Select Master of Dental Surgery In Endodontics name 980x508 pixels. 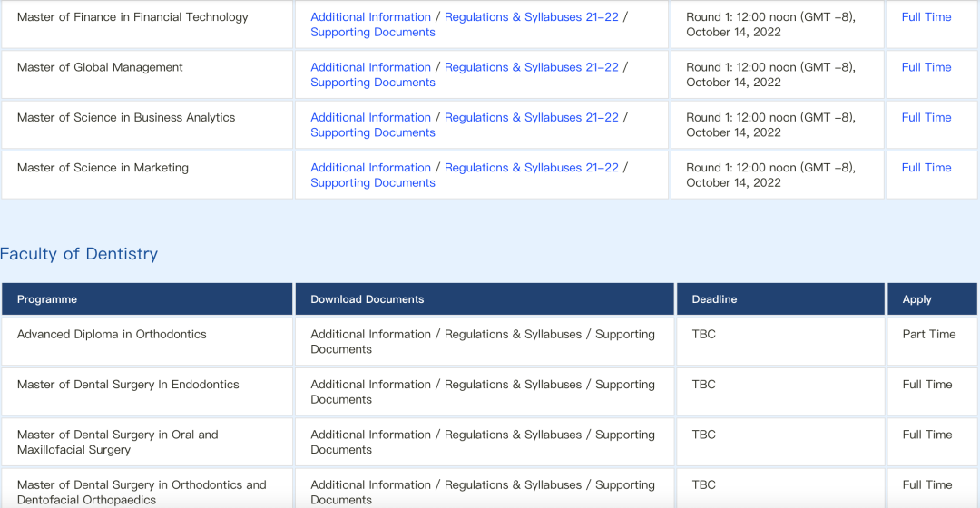[128, 385]
